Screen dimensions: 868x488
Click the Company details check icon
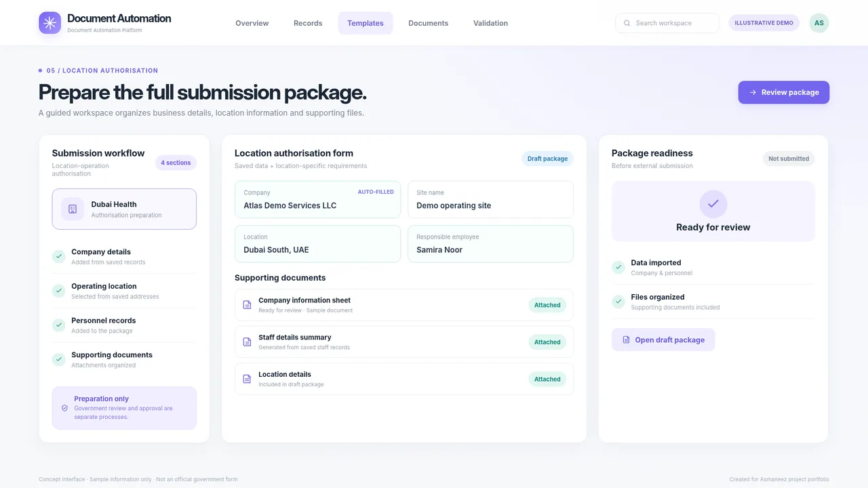pos(59,256)
